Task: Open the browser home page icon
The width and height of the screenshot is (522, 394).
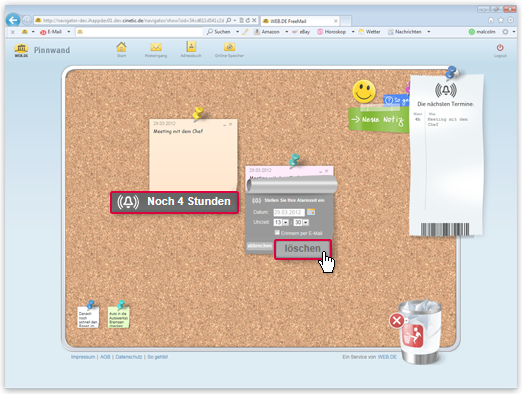Action: pos(491,20)
